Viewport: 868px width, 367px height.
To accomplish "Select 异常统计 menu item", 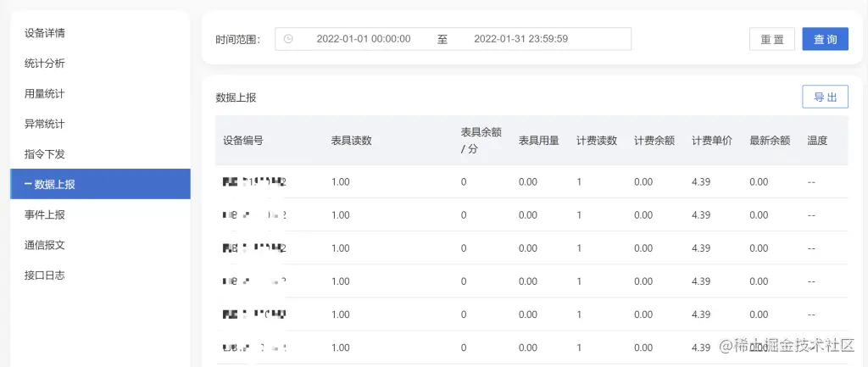I will (45, 124).
